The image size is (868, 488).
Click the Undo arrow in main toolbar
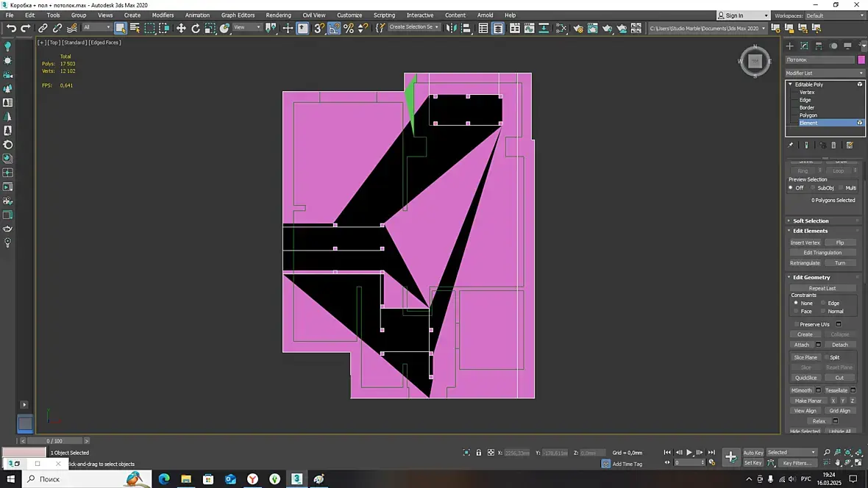(11, 28)
